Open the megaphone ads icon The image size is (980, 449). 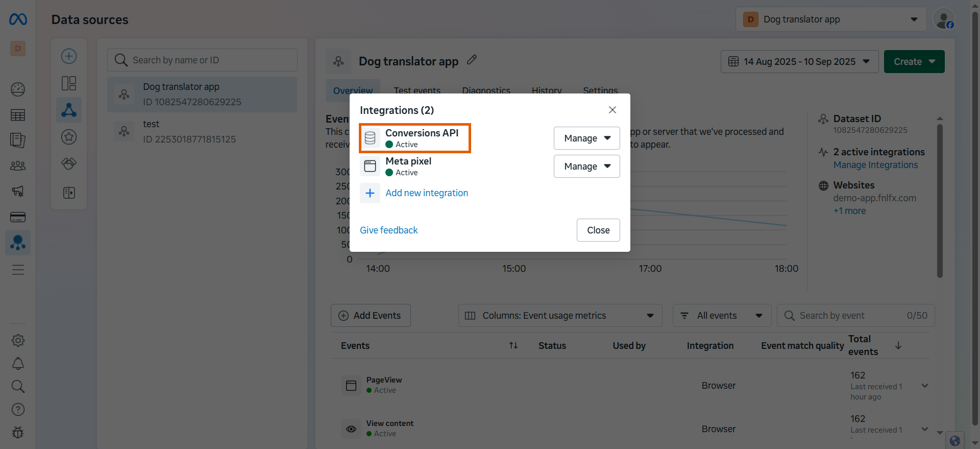(x=18, y=192)
